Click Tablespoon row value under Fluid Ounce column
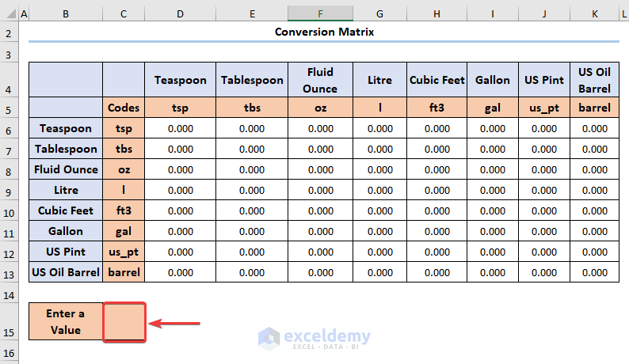Screen dimensions: 629x364 tap(321, 149)
